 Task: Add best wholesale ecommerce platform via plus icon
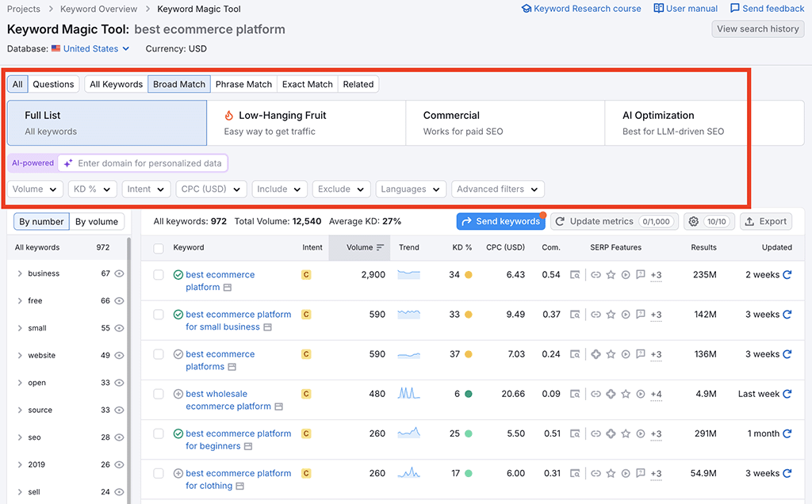178,394
